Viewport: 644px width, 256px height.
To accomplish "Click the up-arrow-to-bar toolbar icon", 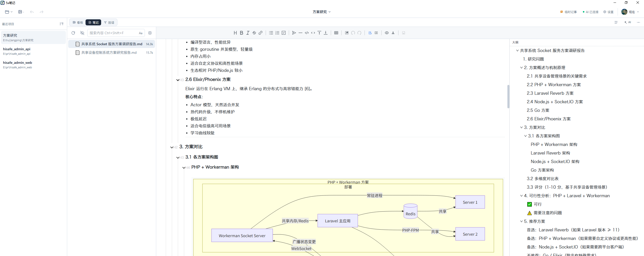I will 319,33.
